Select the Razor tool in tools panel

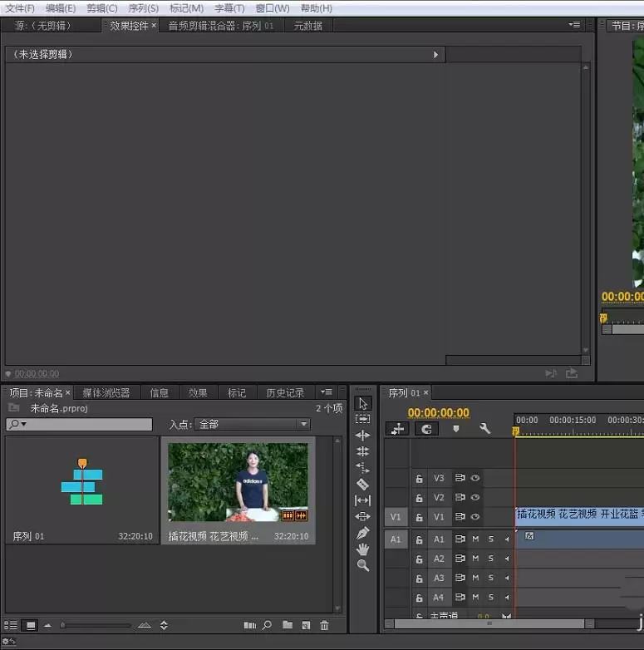tap(362, 484)
